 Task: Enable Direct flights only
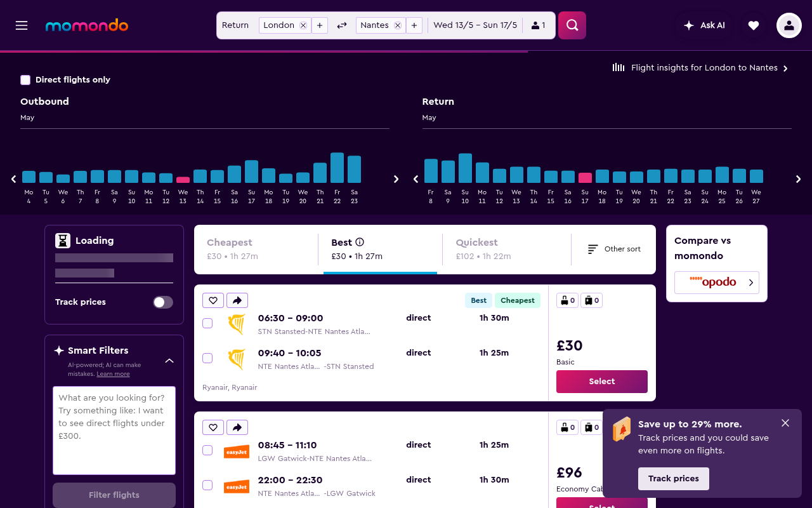point(25,79)
